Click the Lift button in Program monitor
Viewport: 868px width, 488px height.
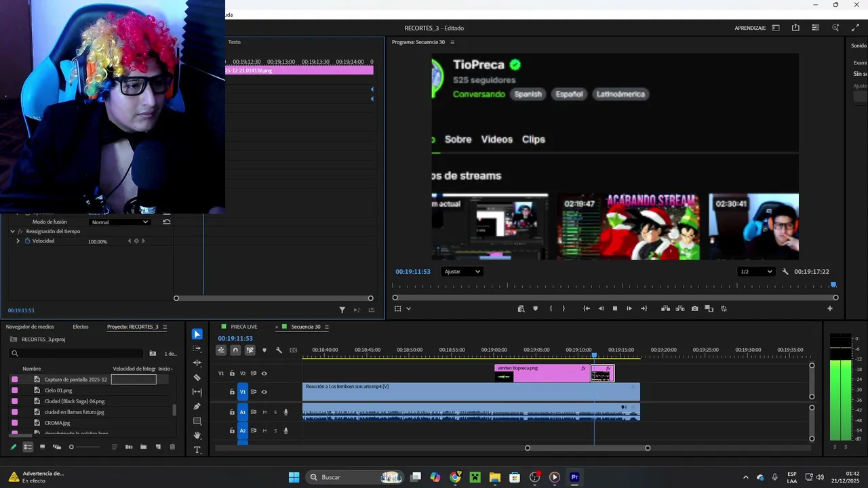pyautogui.click(x=665, y=308)
